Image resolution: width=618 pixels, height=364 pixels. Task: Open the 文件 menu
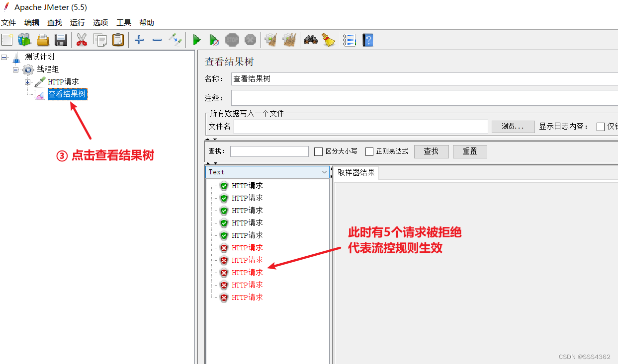8,22
